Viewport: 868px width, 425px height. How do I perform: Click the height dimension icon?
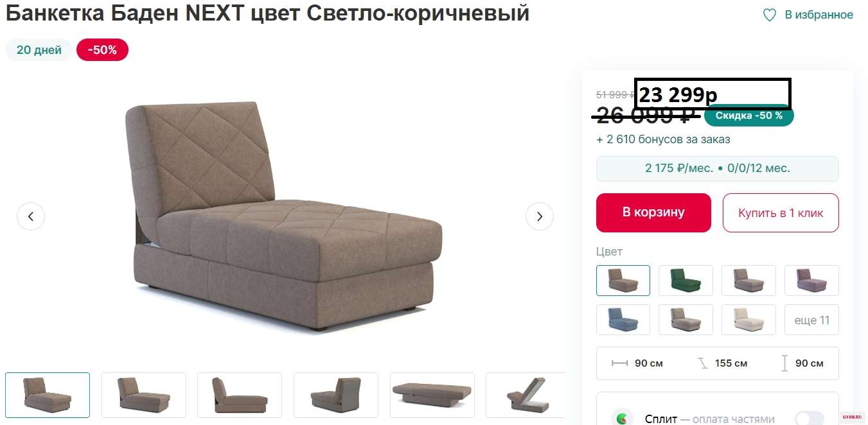784,363
